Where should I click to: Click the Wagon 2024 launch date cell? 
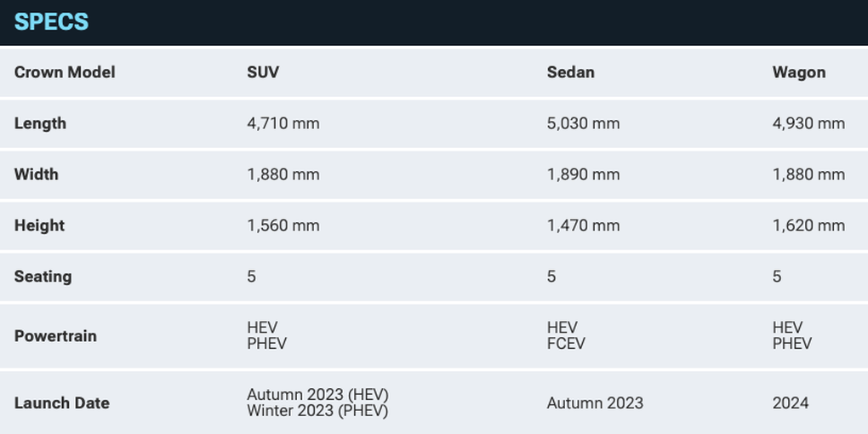click(x=791, y=403)
